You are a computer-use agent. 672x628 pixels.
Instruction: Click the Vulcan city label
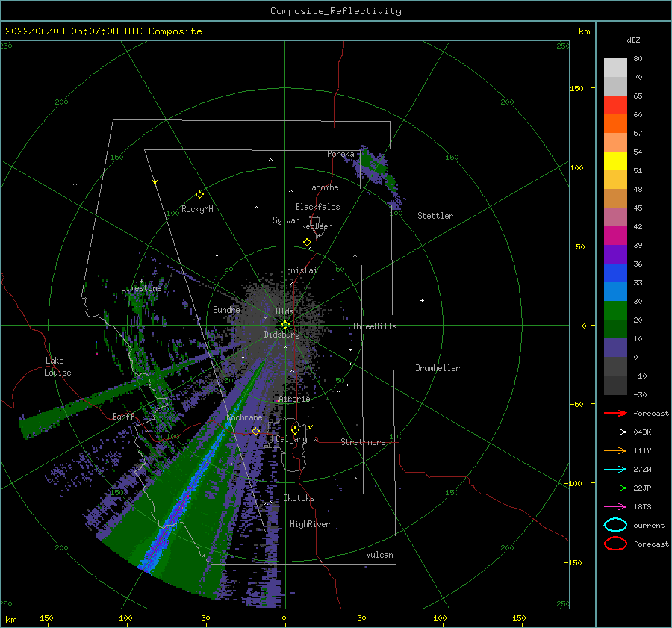pyautogui.click(x=380, y=555)
